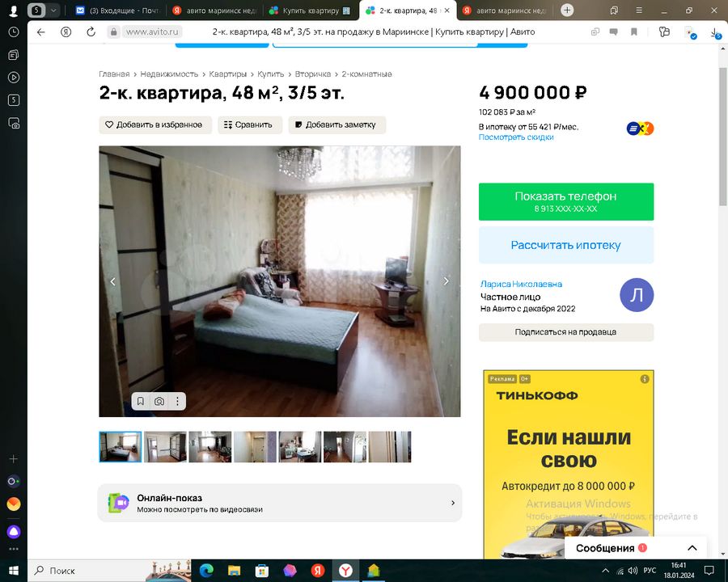Toggle the Сравнить compare button
Viewport: 728px width, 582px height.
[250, 124]
